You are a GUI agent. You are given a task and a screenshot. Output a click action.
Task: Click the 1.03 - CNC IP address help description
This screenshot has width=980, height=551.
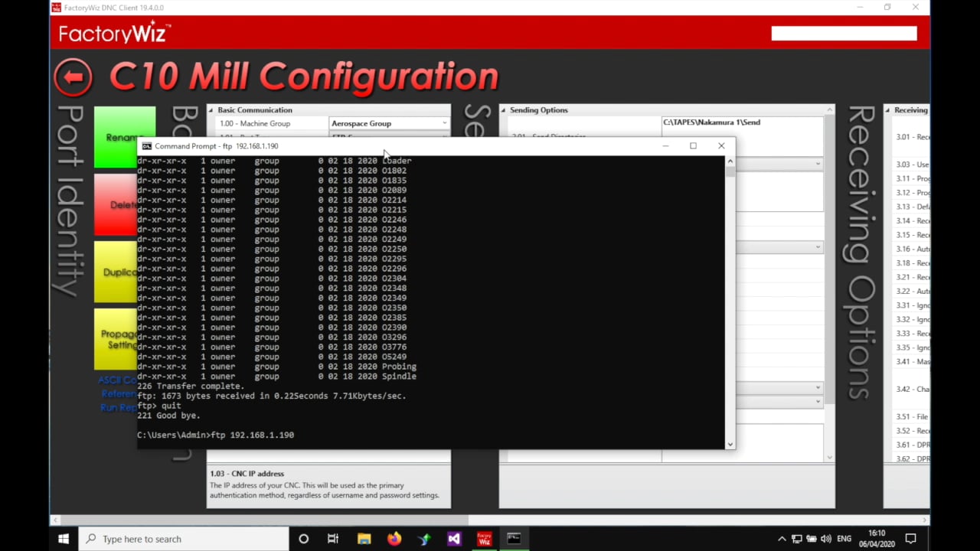coord(325,491)
